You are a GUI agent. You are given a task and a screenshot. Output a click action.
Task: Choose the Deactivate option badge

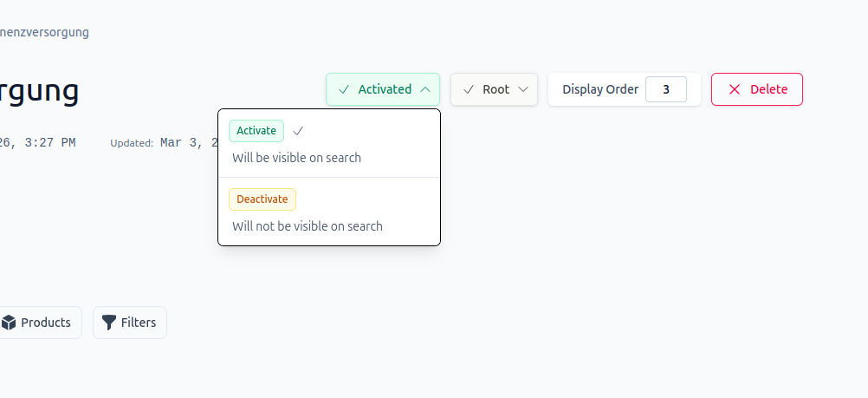(262, 199)
